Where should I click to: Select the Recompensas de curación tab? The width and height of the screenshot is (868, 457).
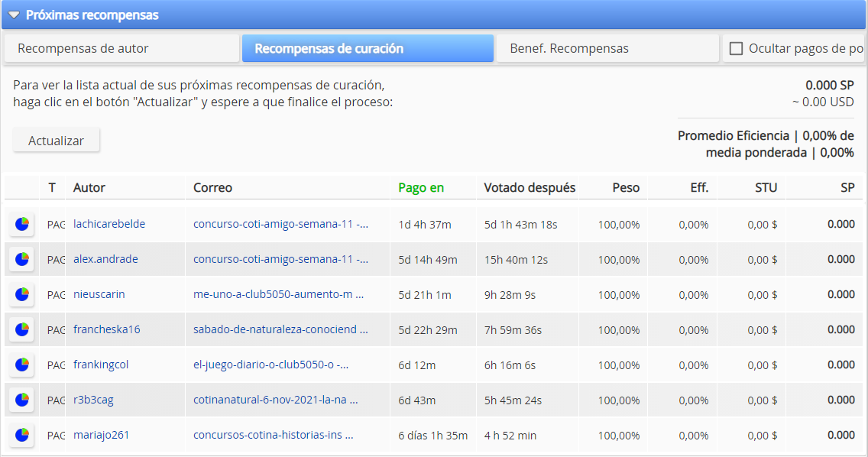[x=368, y=48]
